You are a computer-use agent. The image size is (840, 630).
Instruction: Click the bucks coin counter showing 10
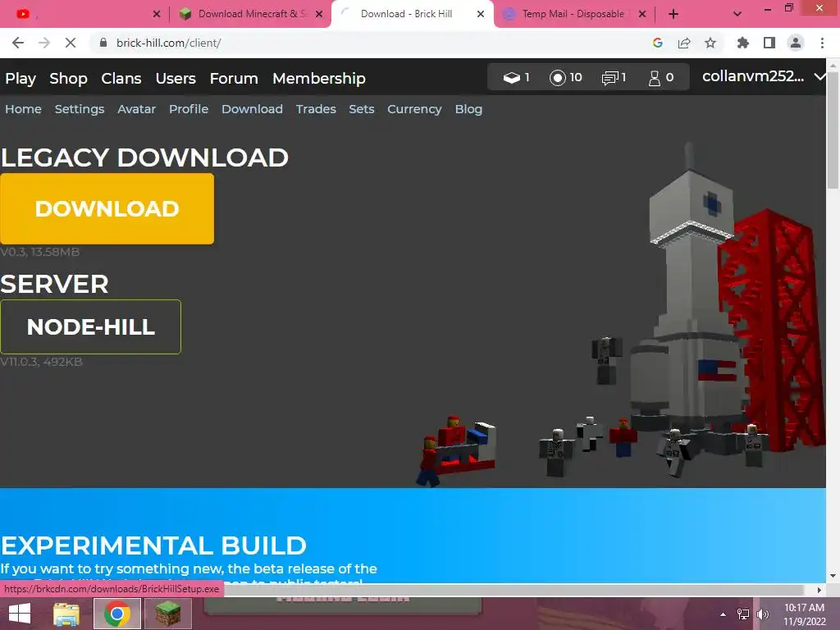pos(566,78)
